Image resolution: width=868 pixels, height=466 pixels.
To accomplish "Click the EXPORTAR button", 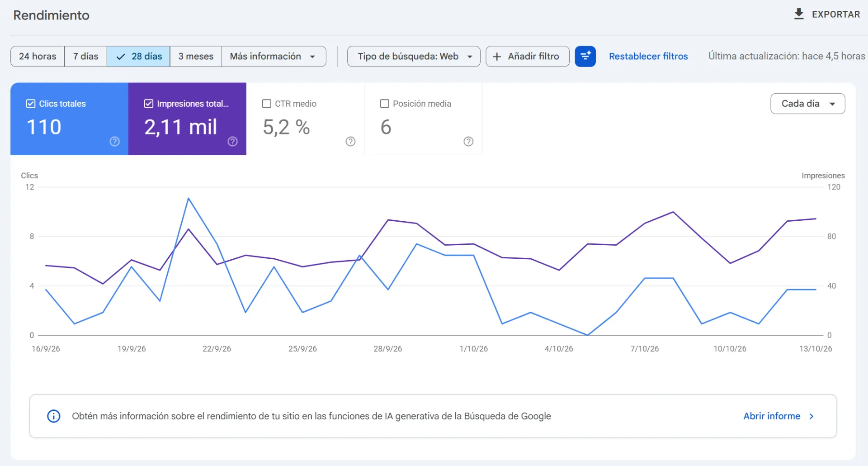I will (x=827, y=14).
